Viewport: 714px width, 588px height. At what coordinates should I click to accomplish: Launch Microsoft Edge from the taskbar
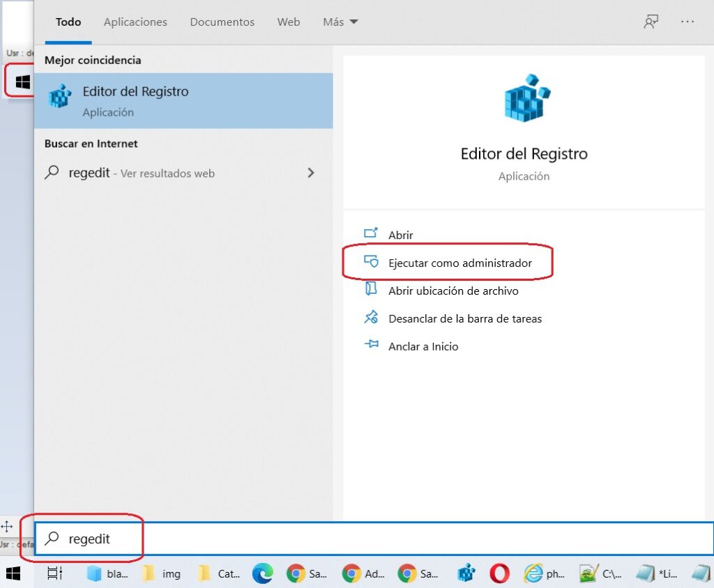point(262,573)
